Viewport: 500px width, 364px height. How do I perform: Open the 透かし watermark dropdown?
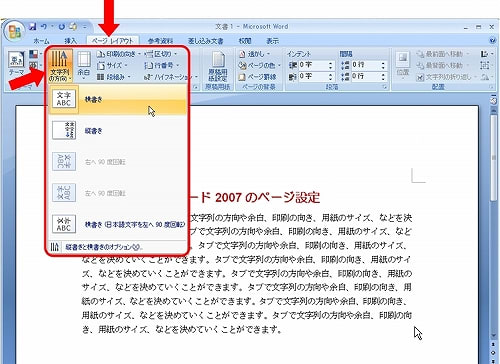(254, 54)
